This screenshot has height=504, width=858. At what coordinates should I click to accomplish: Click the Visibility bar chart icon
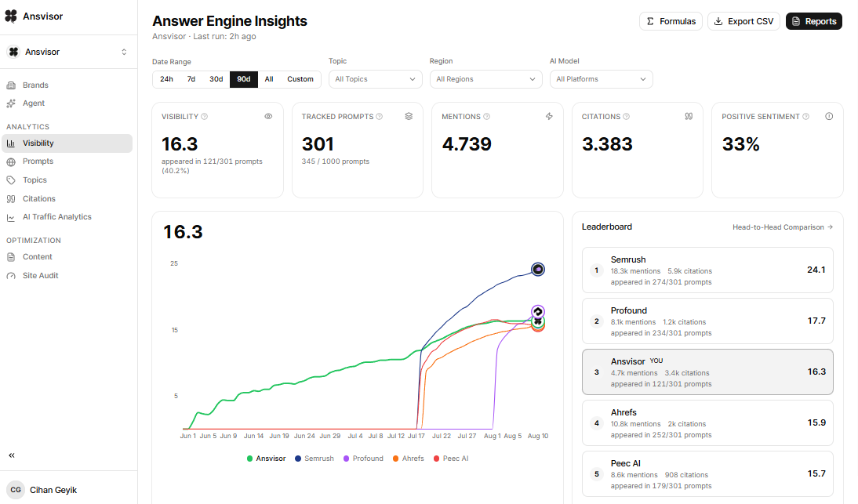click(11, 143)
